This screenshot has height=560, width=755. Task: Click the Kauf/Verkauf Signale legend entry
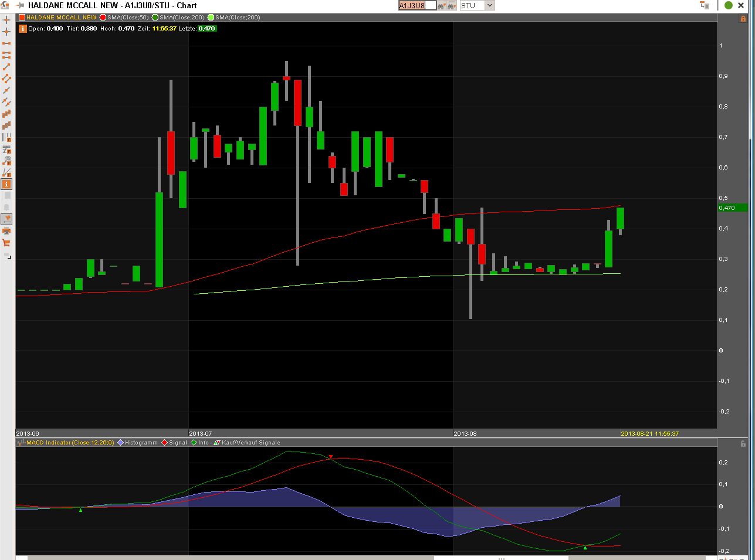pos(250,443)
